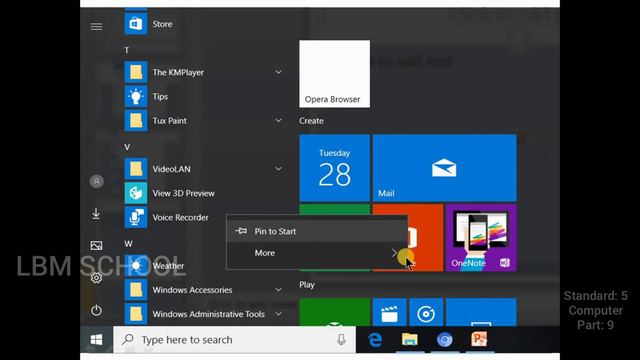Open PowerPoint from taskbar
The image size is (640, 360).
coord(479,340)
